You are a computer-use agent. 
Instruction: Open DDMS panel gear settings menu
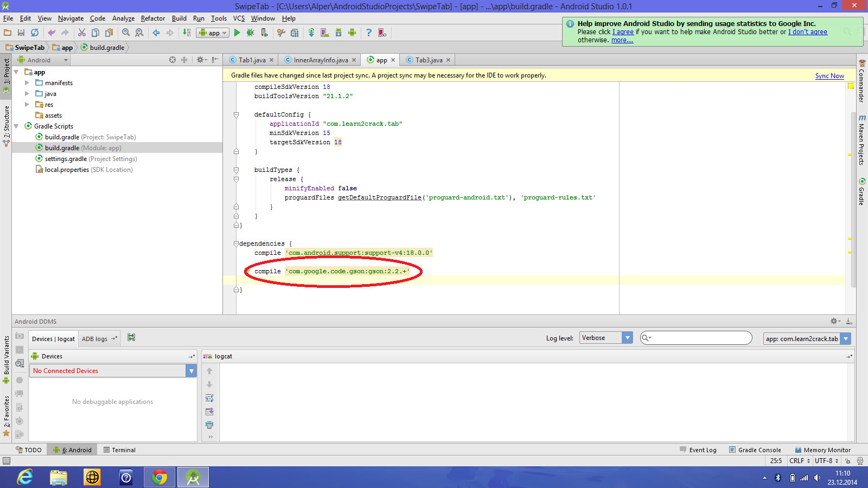[x=835, y=321]
